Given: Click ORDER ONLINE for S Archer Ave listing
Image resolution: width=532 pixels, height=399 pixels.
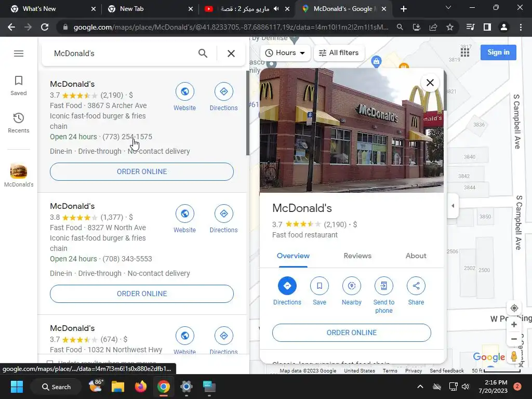Looking at the screenshot, I should (142, 171).
